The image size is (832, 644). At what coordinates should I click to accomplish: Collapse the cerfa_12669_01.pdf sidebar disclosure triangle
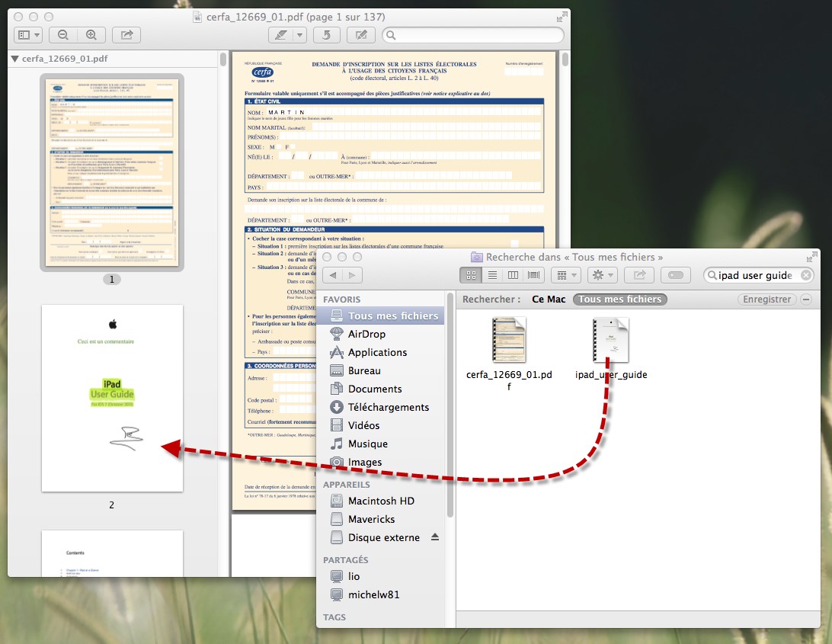coord(14,58)
